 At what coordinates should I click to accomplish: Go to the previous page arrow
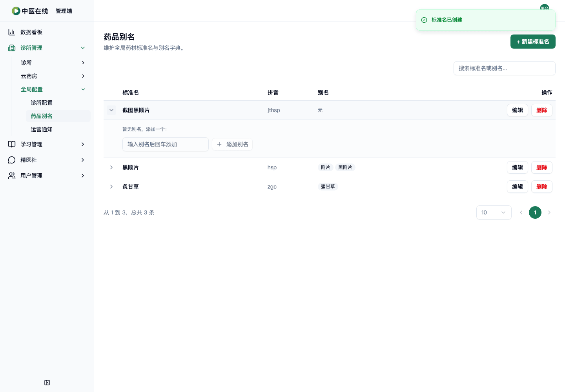pos(521,212)
